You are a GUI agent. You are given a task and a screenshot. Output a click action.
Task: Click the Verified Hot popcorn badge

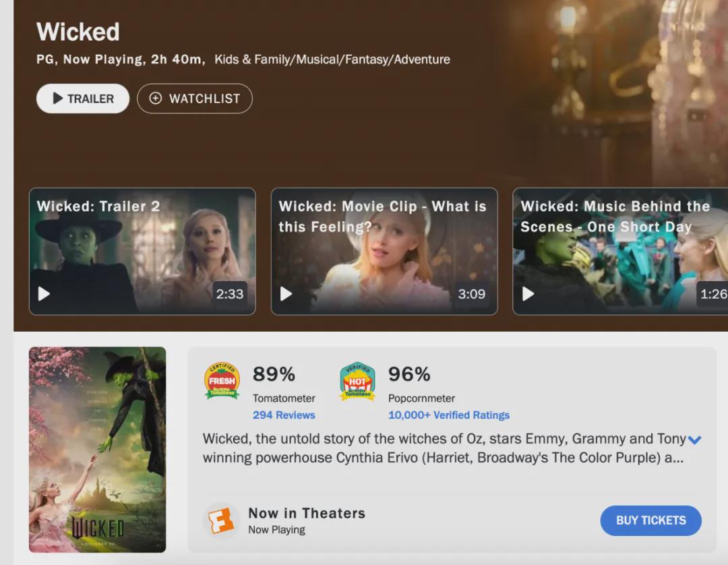click(x=357, y=382)
